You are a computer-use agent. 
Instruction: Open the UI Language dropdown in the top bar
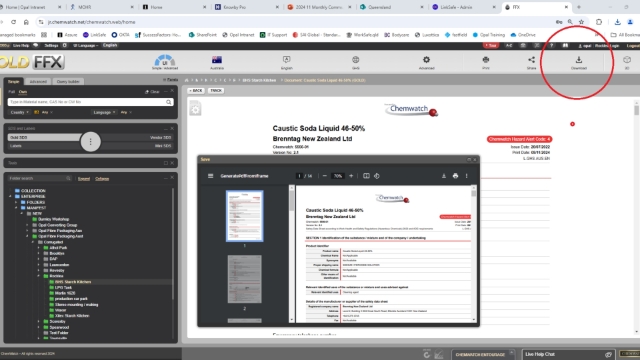(x=86, y=46)
